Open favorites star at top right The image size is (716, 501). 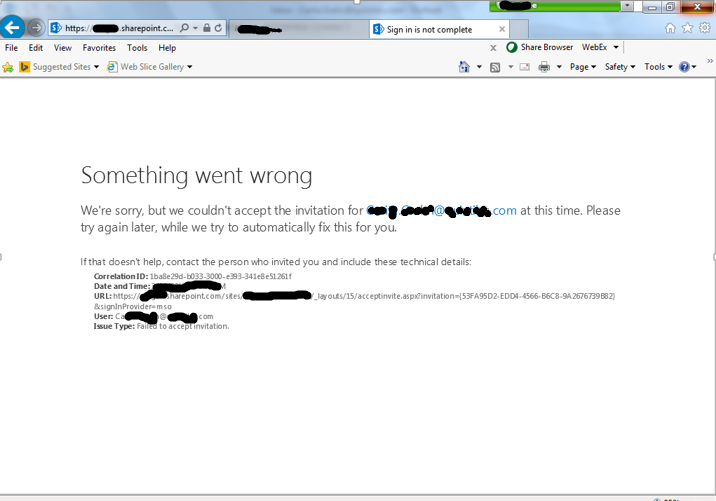(x=687, y=28)
